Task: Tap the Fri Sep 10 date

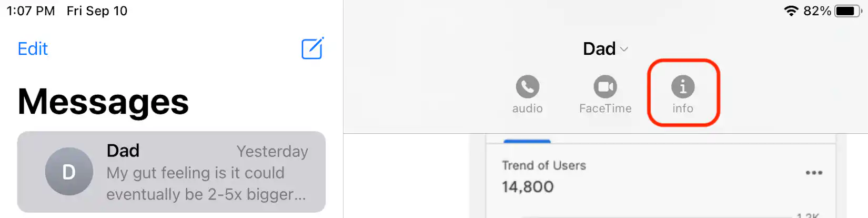Action: coord(97,11)
